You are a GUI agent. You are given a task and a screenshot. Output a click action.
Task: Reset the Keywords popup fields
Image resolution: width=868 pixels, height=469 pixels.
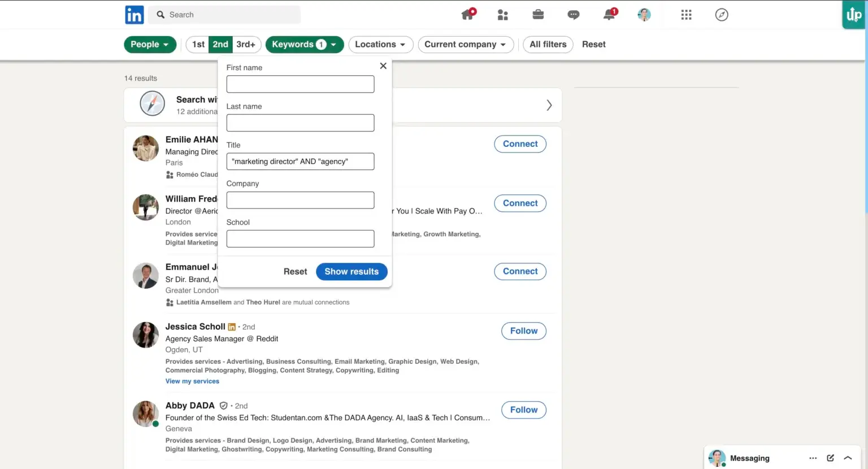[x=295, y=272]
